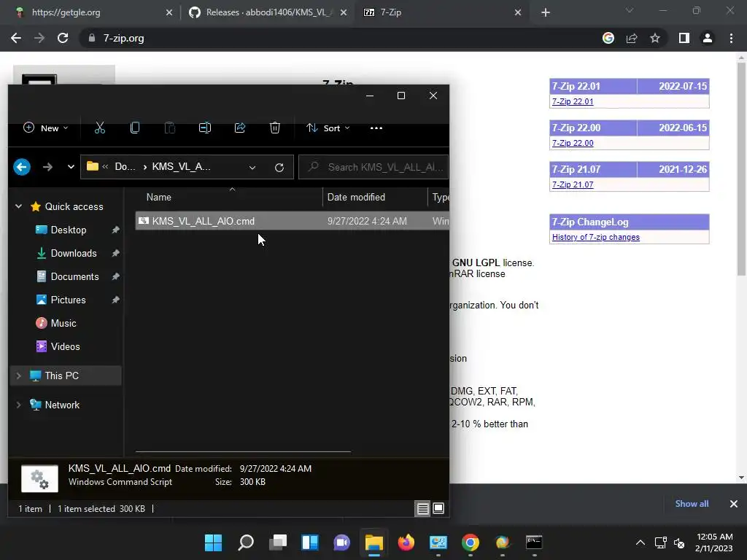747x560 pixels.
Task: Click the taskbar Search magnifier
Action: [x=246, y=542]
